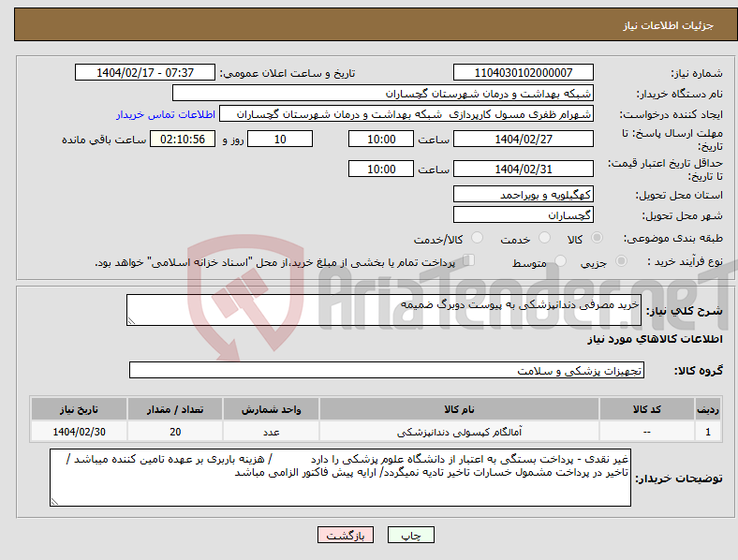
Task: Select the جزیی purchase type radio
Action: coord(621,261)
